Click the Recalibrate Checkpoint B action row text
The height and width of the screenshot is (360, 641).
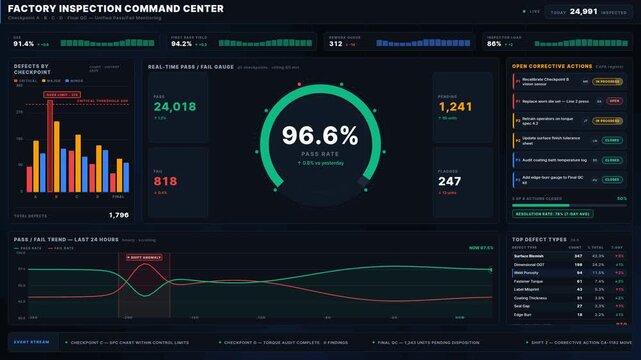pos(546,82)
